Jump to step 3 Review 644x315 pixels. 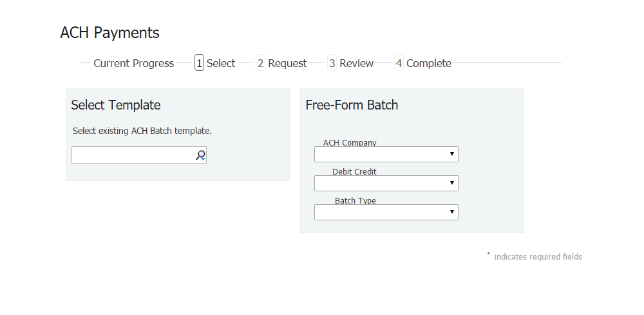(x=351, y=63)
